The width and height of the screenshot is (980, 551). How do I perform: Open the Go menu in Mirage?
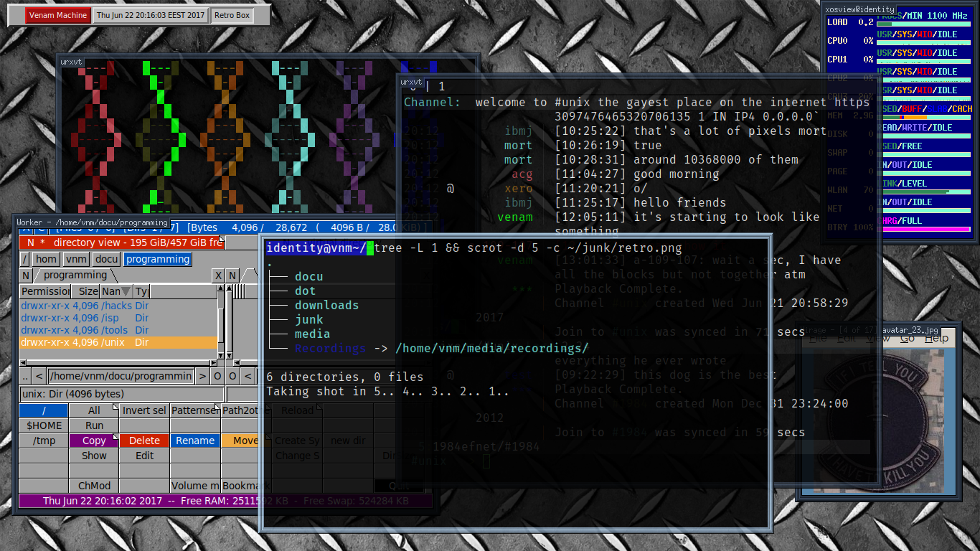pos(908,339)
